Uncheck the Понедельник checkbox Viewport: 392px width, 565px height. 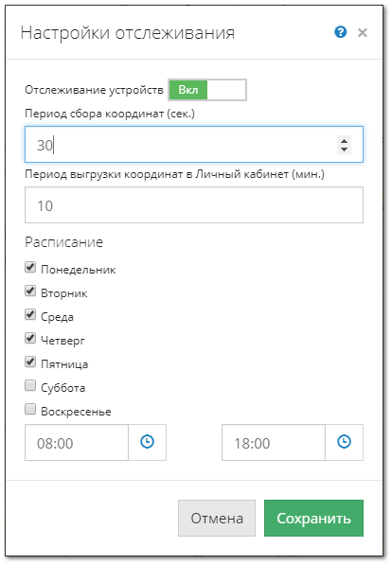pyautogui.click(x=30, y=268)
